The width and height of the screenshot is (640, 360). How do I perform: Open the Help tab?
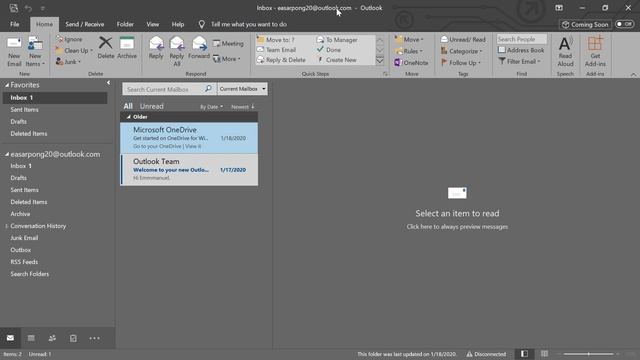point(178,24)
